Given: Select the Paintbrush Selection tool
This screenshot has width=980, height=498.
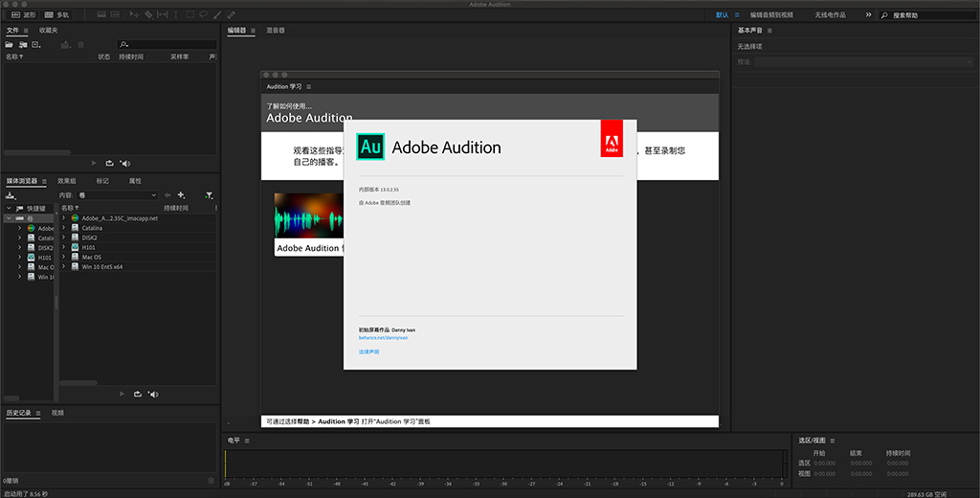Looking at the screenshot, I should (x=217, y=14).
